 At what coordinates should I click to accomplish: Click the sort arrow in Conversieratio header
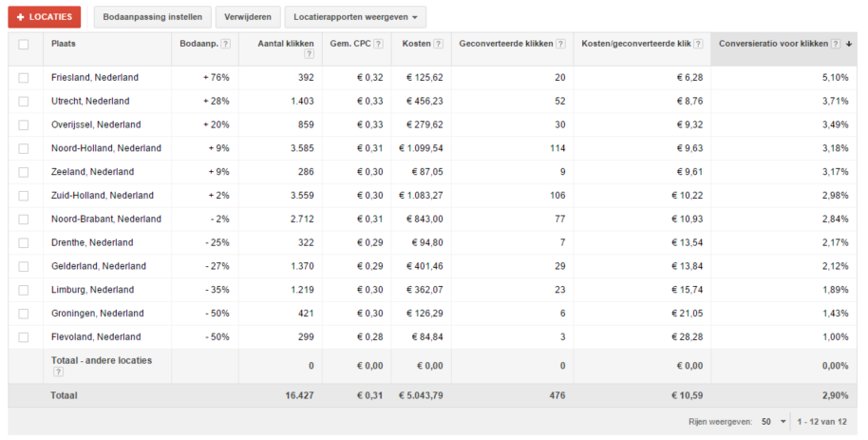tap(849, 44)
